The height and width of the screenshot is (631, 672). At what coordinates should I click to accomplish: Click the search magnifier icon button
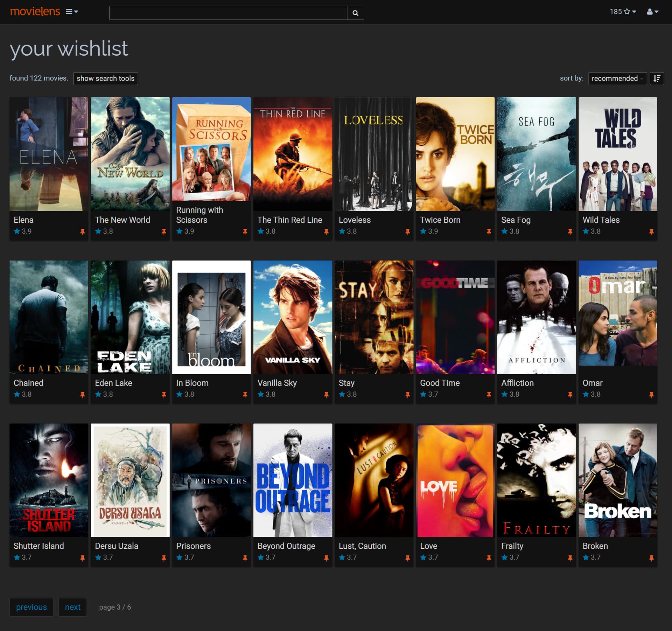click(355, 13)
